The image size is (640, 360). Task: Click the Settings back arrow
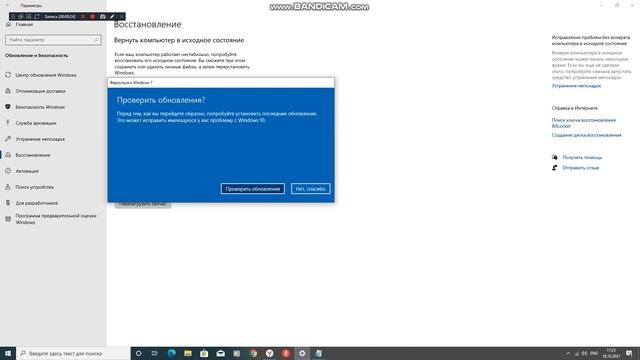pos(7,5)
